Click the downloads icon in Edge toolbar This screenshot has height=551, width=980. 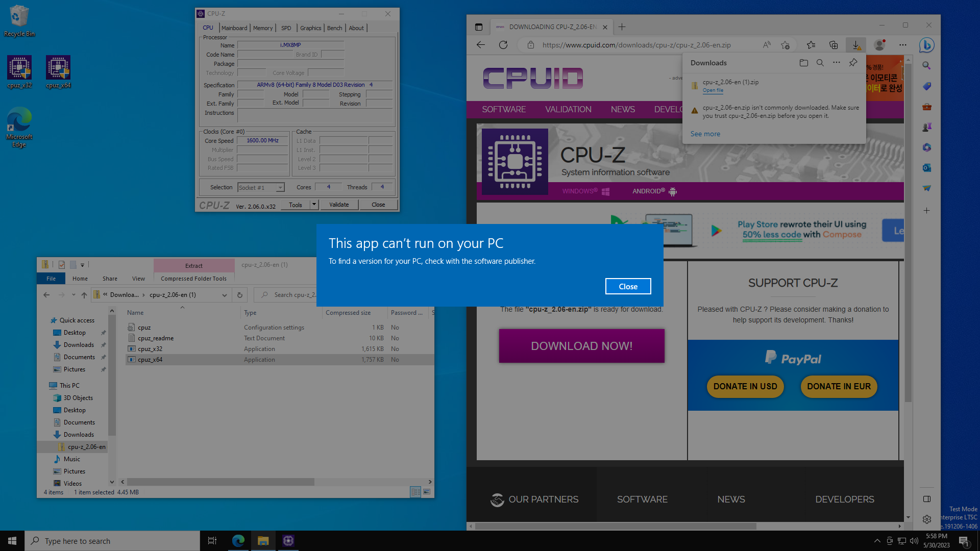point(856,45)
